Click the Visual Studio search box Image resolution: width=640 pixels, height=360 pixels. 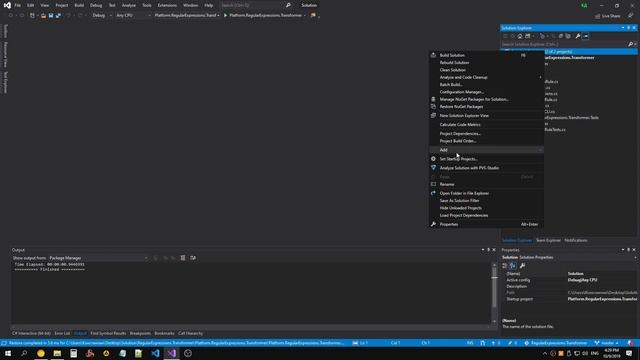click(x=256, y=5)
